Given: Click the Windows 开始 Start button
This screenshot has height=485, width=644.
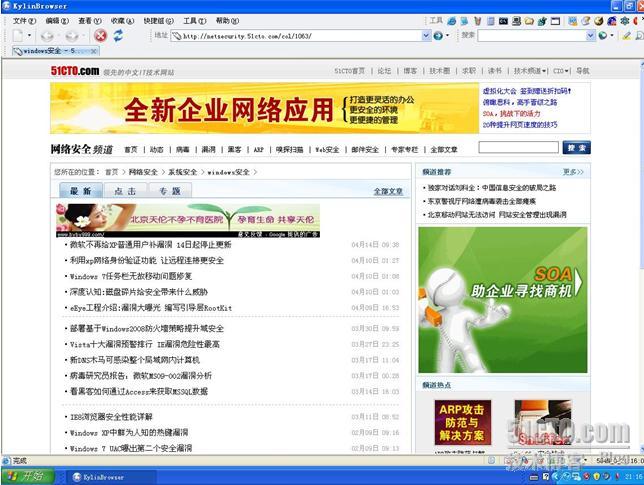Looking at the screenshot, I should click(28, 476).
